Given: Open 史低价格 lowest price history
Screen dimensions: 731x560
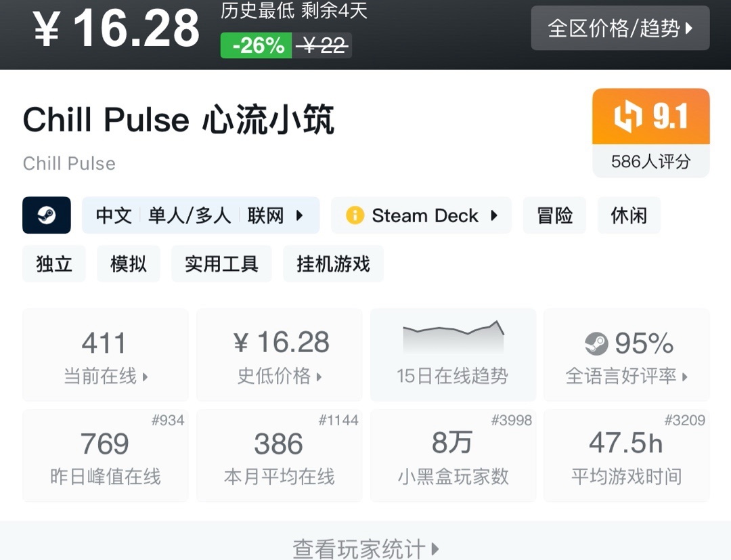Looking at the screenshot, I should point(279,354).
